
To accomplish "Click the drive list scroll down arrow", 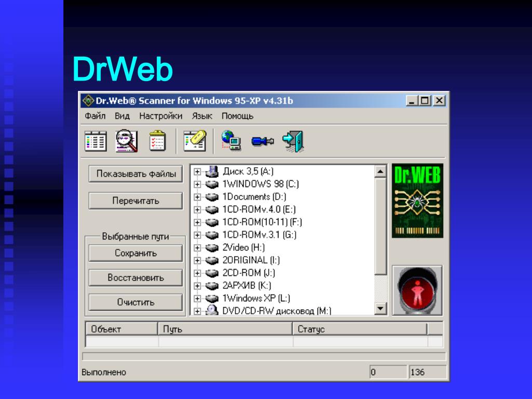I will point(380,309).
